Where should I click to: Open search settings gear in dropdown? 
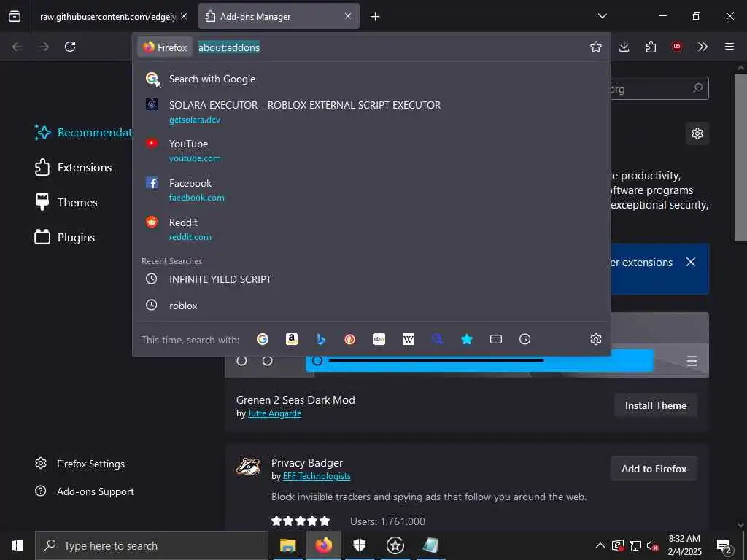pyautogui.click(x=595, y=339)
